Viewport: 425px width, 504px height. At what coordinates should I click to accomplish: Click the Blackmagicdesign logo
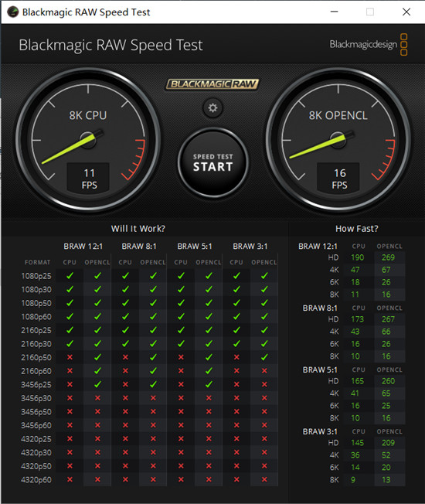point(369,44)
